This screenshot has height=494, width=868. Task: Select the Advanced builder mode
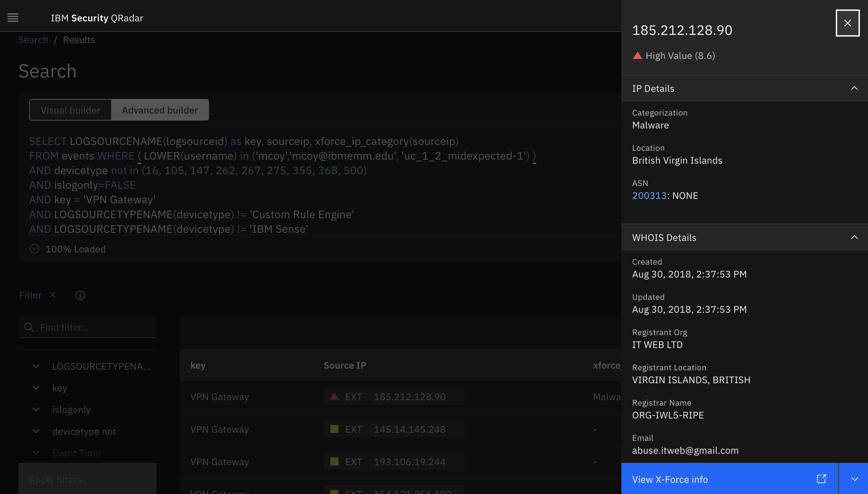coord(160,110)
